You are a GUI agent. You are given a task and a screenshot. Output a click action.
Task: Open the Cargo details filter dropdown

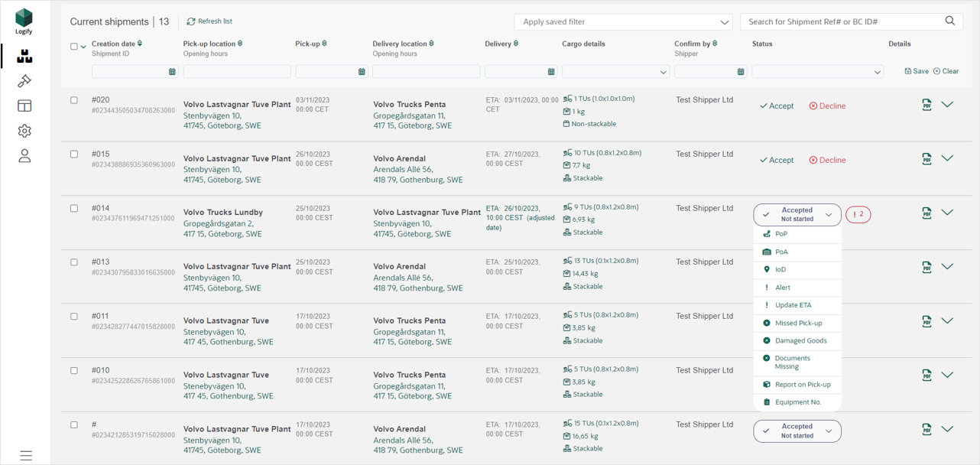pos(615,72)
